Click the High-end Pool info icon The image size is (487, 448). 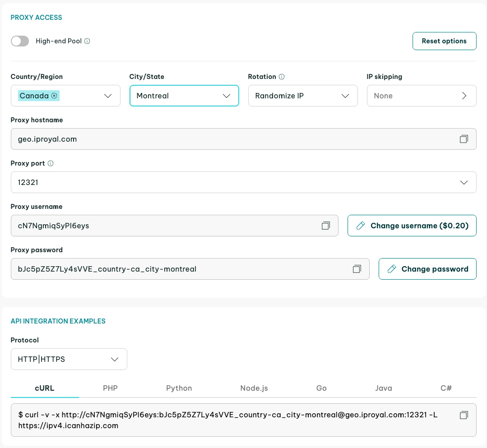(x=88, y=41)
